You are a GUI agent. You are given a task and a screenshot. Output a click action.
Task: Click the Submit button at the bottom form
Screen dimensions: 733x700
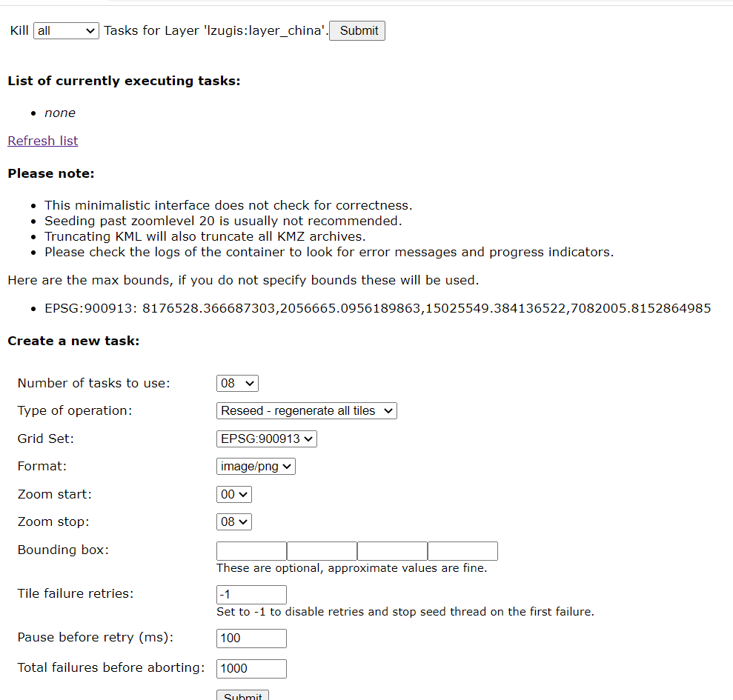pyautogui.click(x=242, y=695)
